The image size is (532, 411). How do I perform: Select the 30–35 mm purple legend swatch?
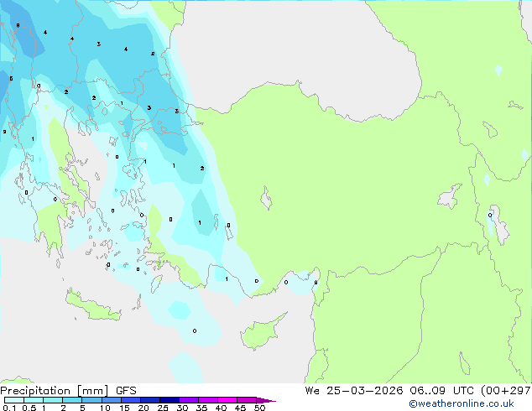coord(188,400)
